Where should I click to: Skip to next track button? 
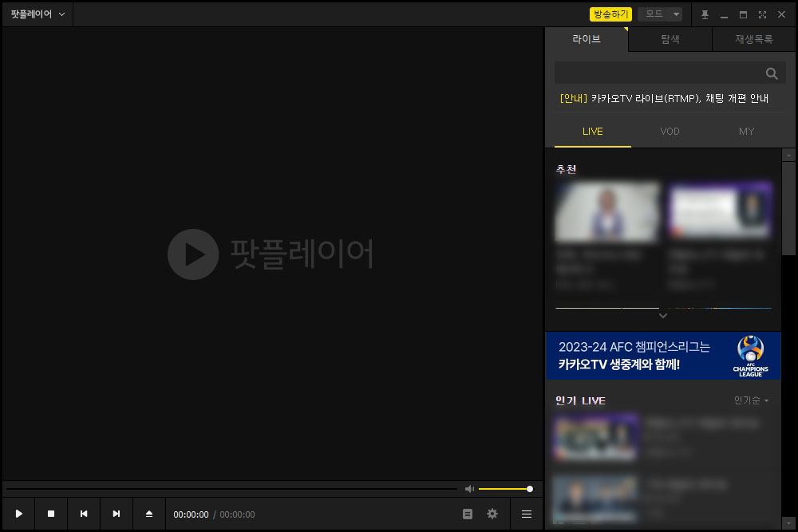click(x=116, y=514)
